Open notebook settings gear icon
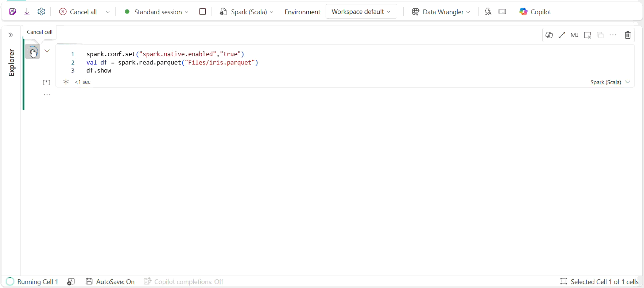Viewport: 644px width, 288px height. (x=42, y=12)
